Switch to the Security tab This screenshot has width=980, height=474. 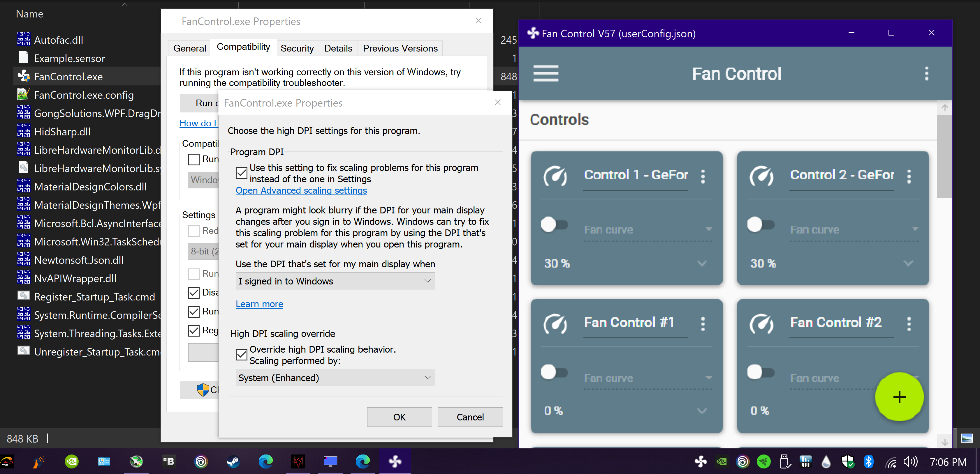[297, 48]
